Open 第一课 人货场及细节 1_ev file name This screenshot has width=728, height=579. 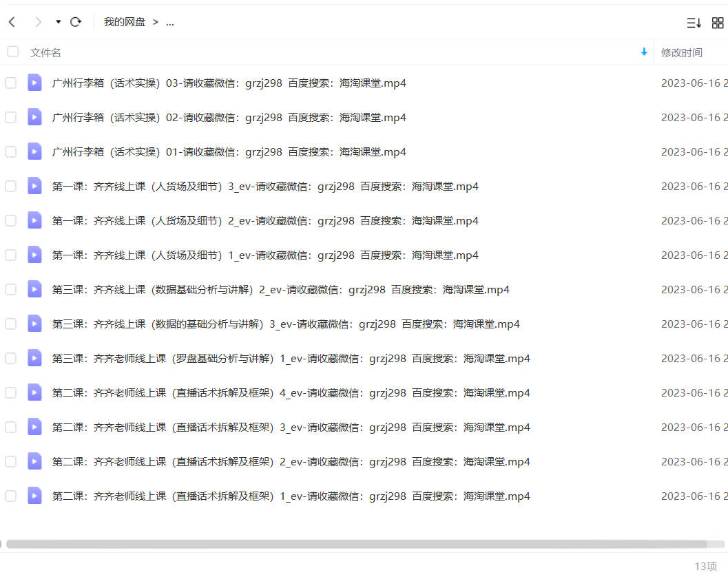click(265, 255)
